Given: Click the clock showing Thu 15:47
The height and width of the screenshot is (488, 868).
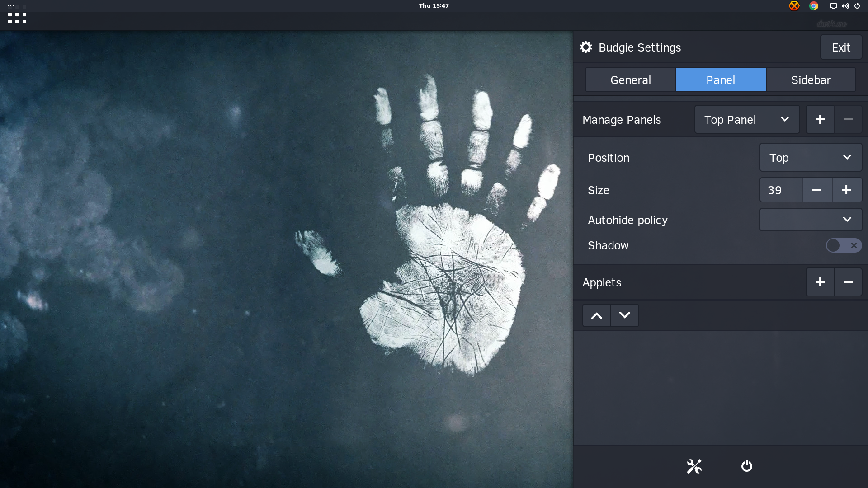Looking at the screenshot, I should coord(434,6).
